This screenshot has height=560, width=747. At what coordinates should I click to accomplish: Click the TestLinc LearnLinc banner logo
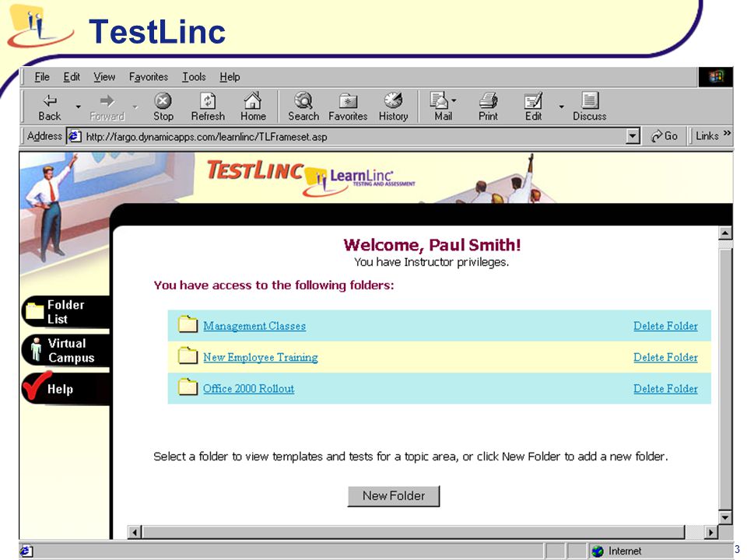[310, 177]
